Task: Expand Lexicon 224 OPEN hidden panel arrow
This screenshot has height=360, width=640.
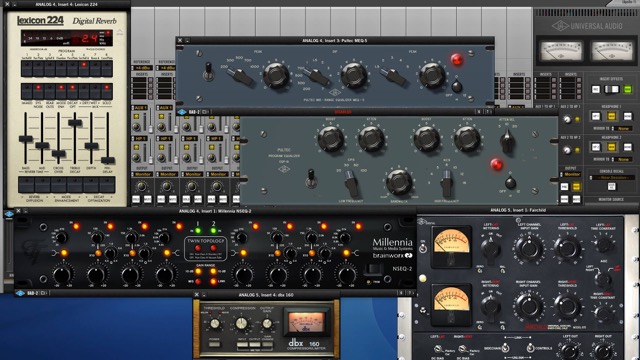Action: coord(120,32)
